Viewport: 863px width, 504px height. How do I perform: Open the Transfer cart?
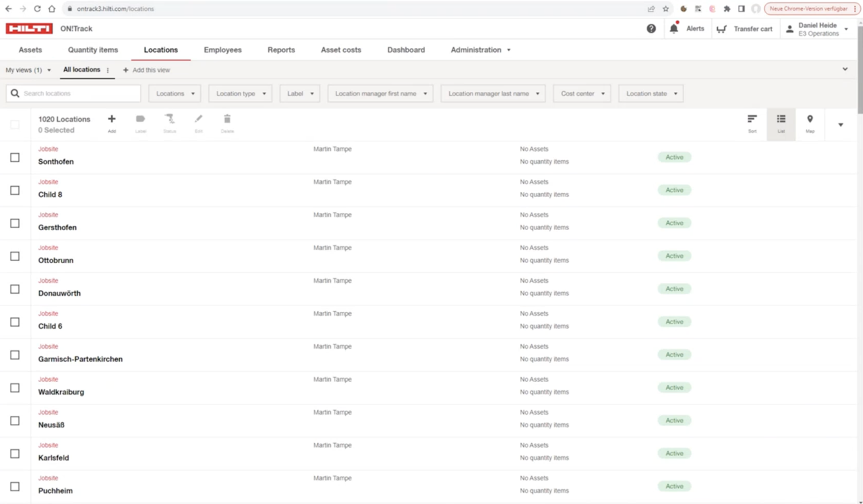point(744,29)
